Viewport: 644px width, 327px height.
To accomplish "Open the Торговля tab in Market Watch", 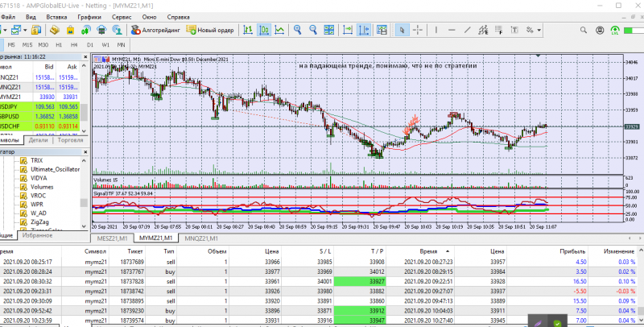I will (x=71, y=139).
